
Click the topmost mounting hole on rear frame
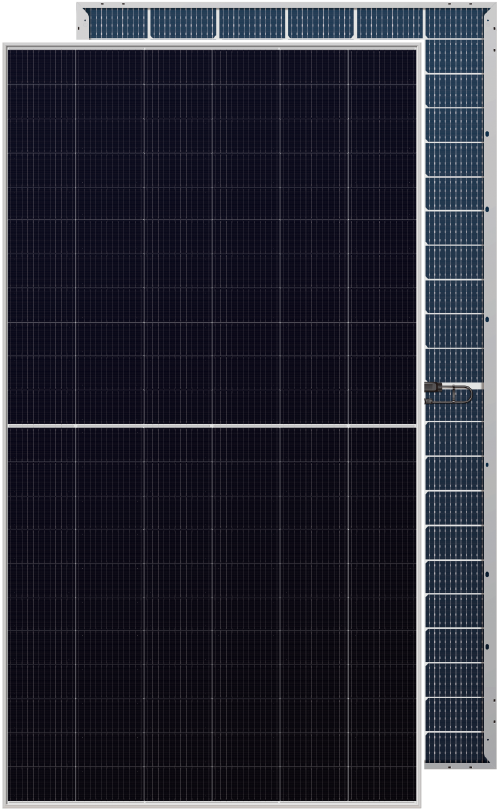[488, 134]
